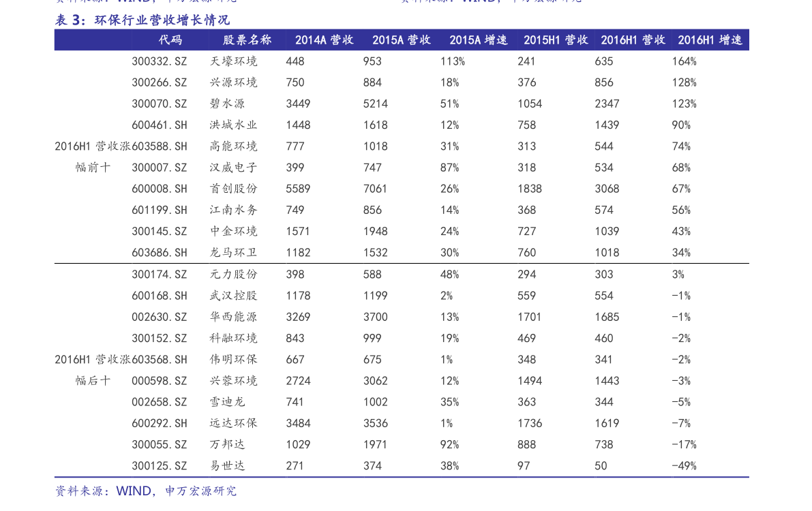Select stock code 603568.SH

[x=159, y=359]
